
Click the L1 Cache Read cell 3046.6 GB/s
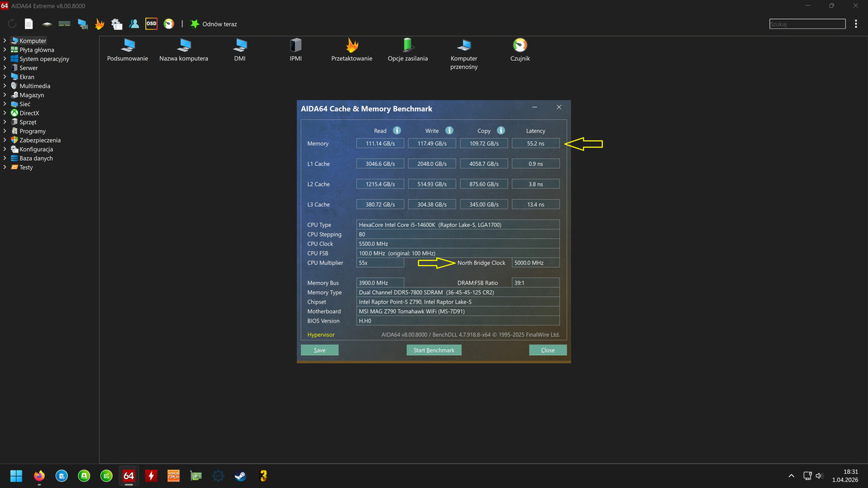pyautogui.click(x=380, y=164)
